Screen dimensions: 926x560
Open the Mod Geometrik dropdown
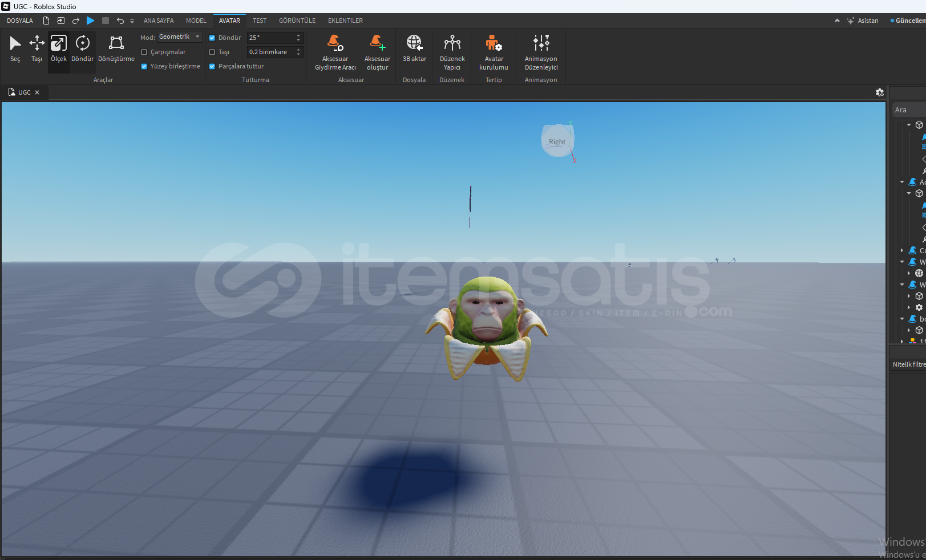(180, 36)
